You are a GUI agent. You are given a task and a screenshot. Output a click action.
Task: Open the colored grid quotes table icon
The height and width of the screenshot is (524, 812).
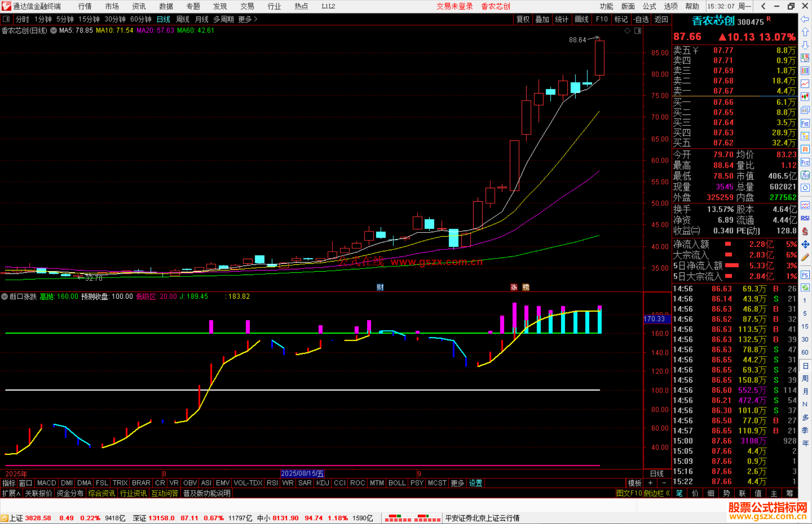(x=805, y=71)
